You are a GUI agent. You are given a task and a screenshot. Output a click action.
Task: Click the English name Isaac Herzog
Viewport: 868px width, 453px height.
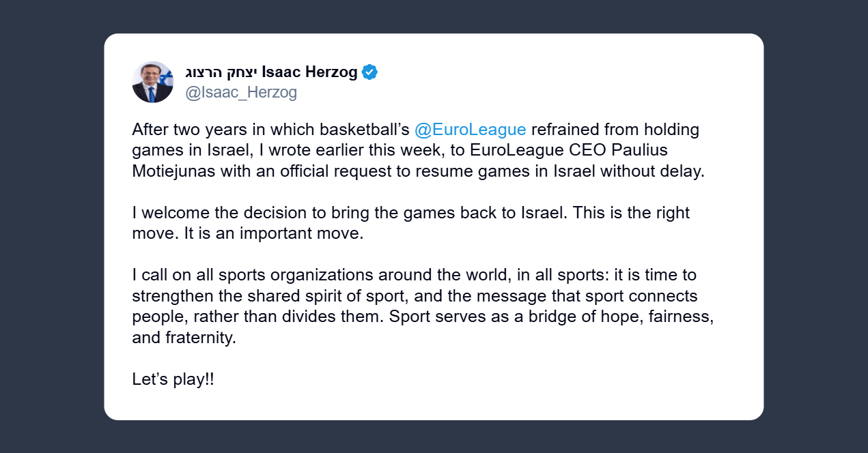pyautogui.click(x=309, y=72)
